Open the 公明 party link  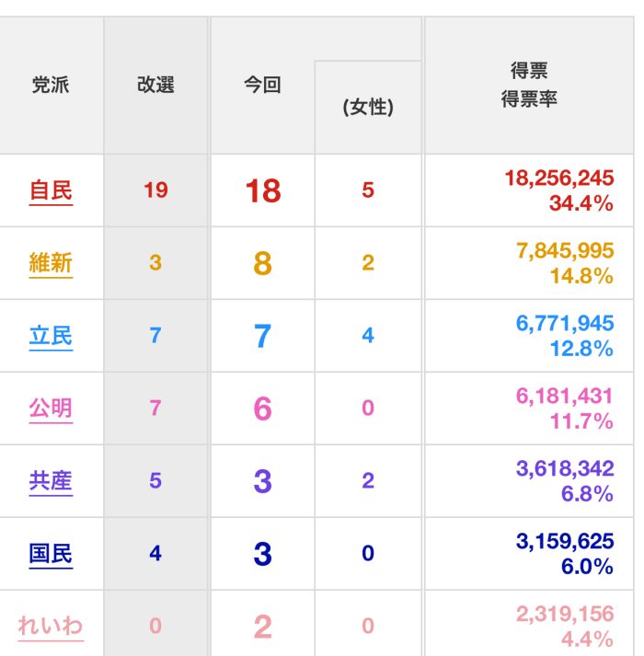51,409
